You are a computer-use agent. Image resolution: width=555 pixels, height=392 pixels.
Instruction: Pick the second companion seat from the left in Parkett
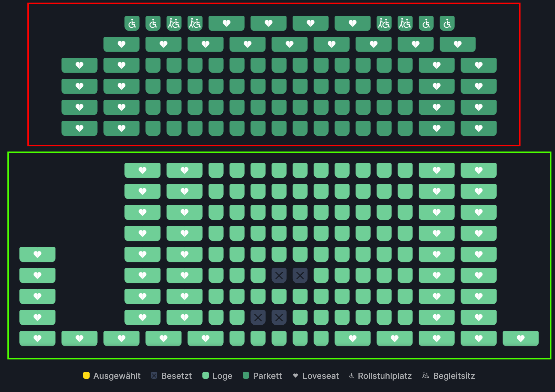pos(195,24)
